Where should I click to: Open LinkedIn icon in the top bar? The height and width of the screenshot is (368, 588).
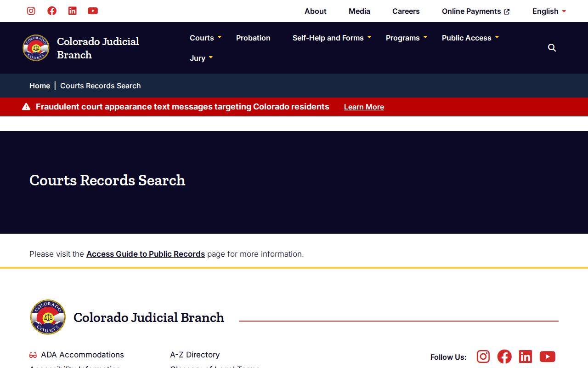tap(72, 11)
